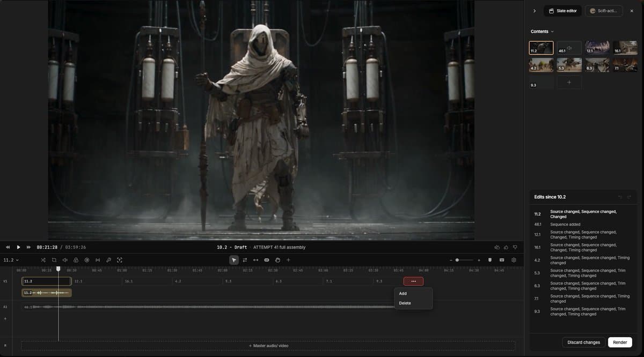Select the hand pan tool
Image resolution: width=644 pixels, height=357 pixels.
point(277,260)
